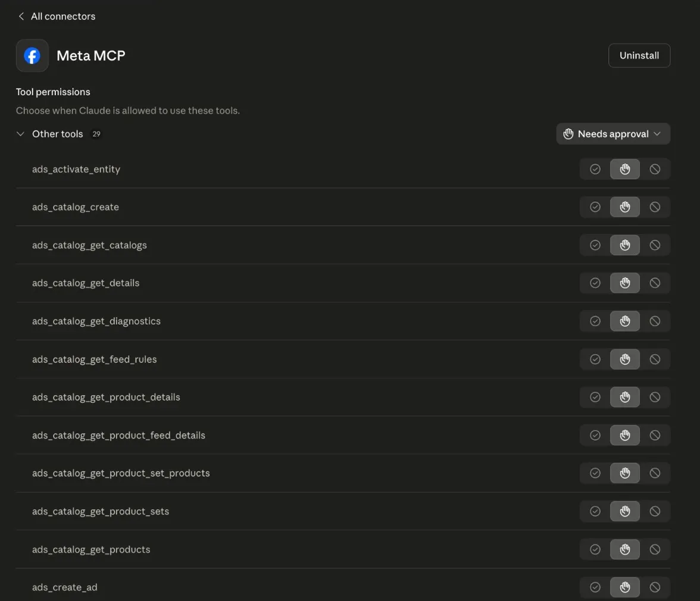
Task: Block the ads_catalog_create tool
Action: pos(655,207)
